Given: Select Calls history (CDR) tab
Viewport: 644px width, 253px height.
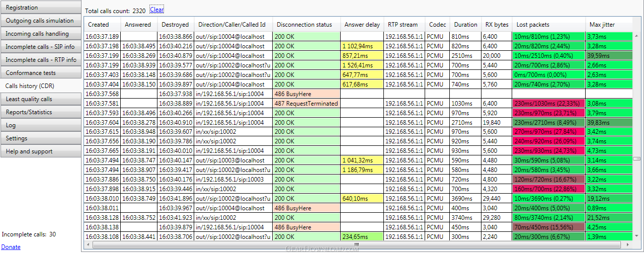Looking at the screenshot, I should point(41,86).
